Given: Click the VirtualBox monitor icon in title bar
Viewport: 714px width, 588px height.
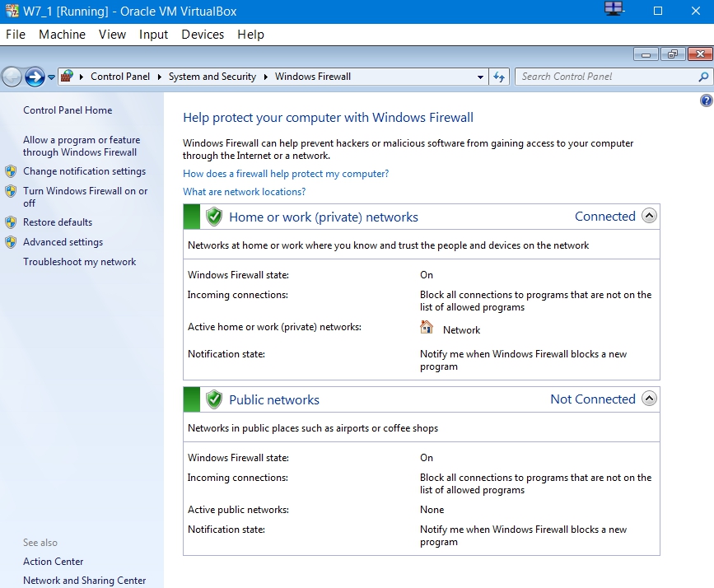Looking at the screenshot, I should (614, 9).
